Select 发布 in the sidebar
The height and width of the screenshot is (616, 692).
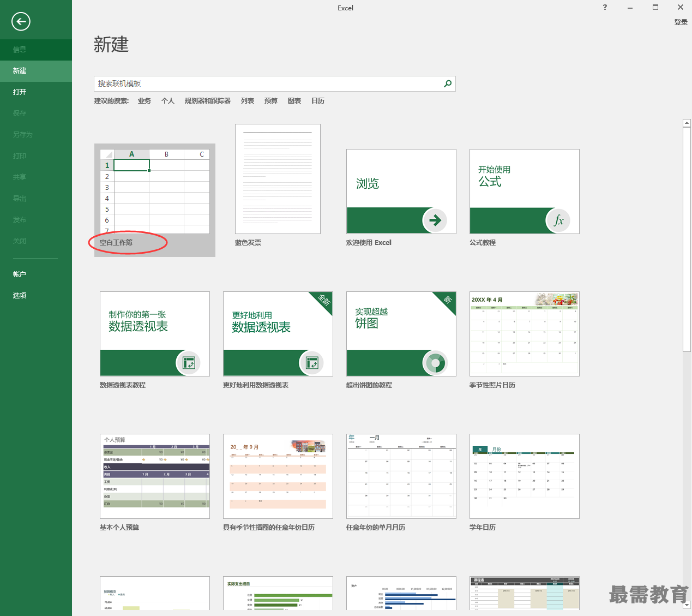[36, 220]
